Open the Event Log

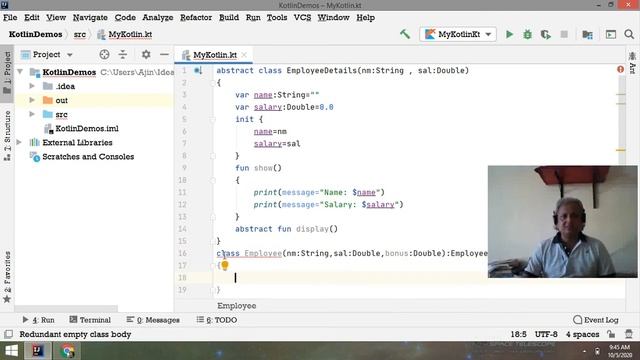click(596, 320)
